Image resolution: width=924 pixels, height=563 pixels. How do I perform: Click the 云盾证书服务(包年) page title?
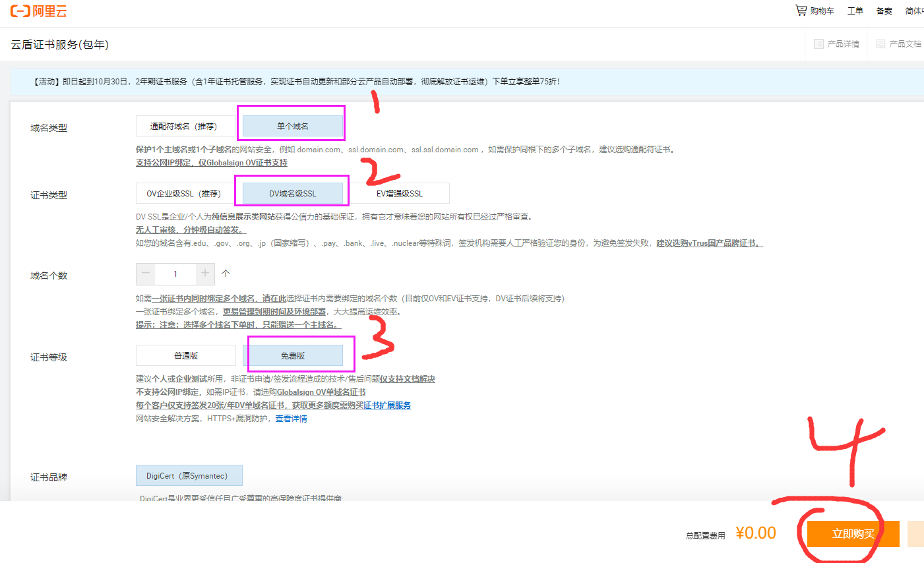click(x=60, y=45)
